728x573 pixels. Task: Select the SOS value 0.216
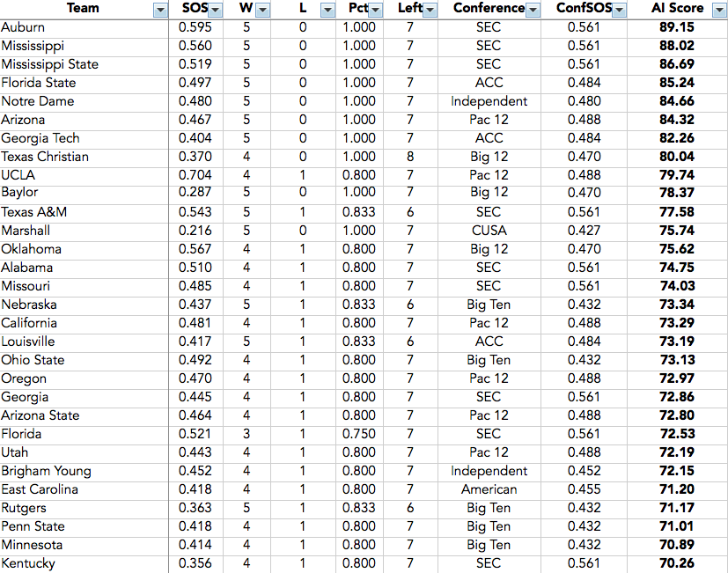tap(195, 231)
